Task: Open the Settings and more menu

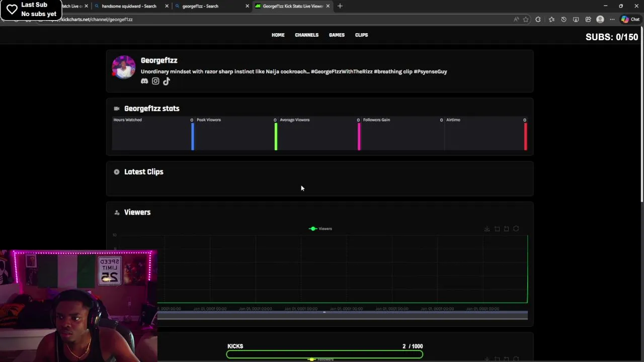Action: [612, 19]
